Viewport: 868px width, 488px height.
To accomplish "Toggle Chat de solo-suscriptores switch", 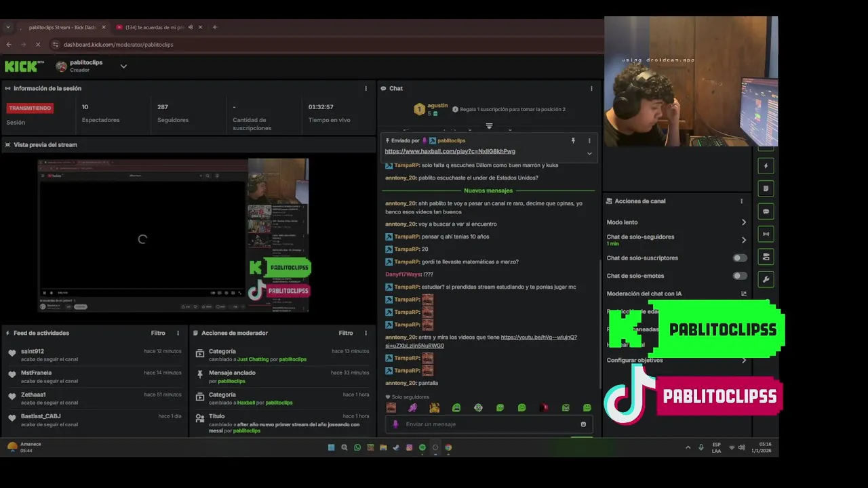I will (x=740, y=258).
